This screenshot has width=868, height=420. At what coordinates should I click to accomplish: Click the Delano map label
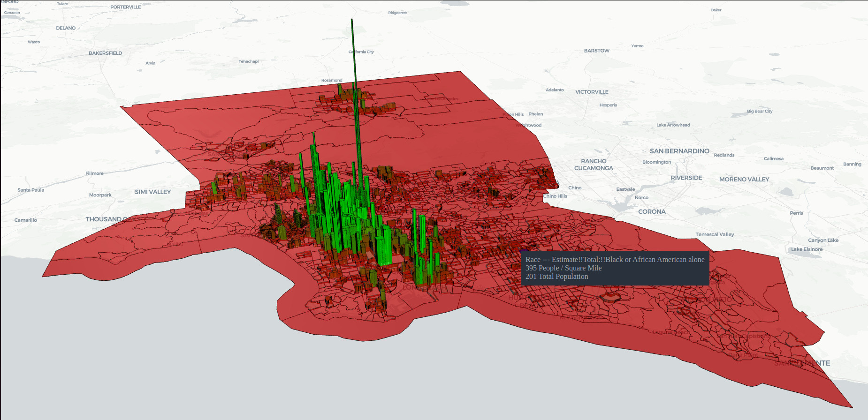click(66, 28)
